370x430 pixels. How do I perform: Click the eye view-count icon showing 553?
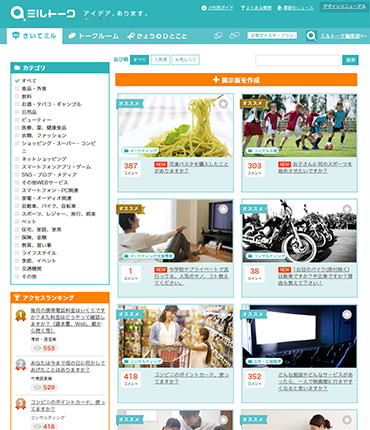37,348
